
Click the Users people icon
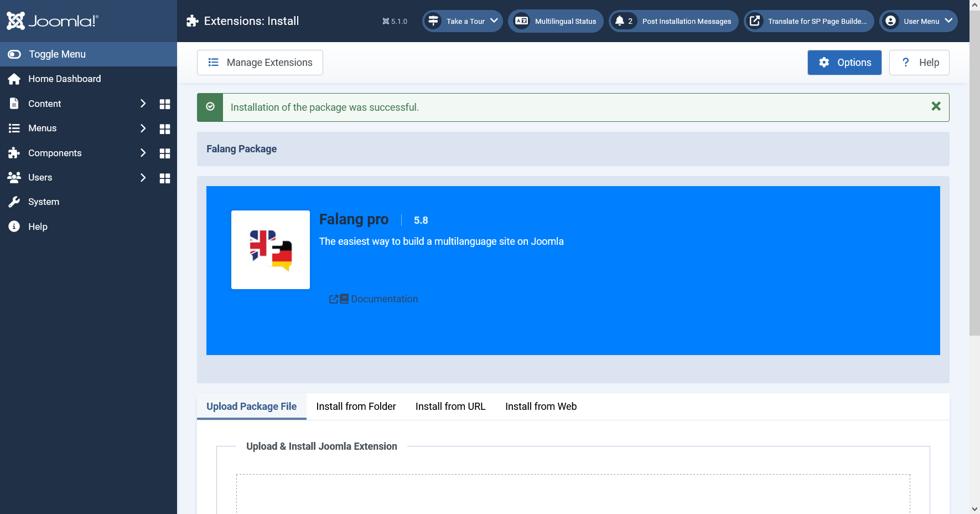click(14, 177)
